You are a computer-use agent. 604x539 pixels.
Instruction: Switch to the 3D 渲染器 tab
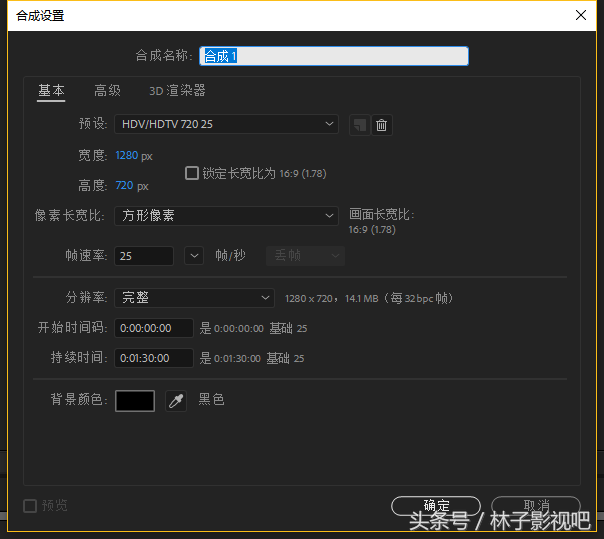coord(177,91)
